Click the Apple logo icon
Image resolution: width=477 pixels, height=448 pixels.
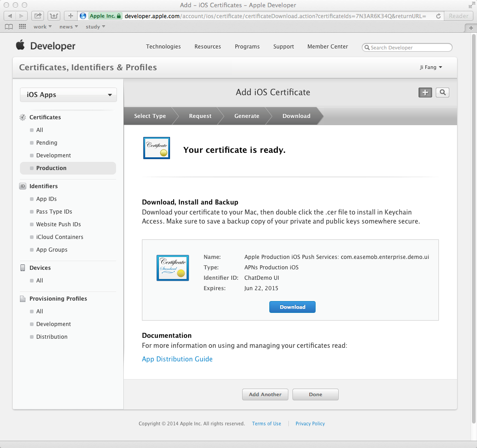(x=20, y=45)
